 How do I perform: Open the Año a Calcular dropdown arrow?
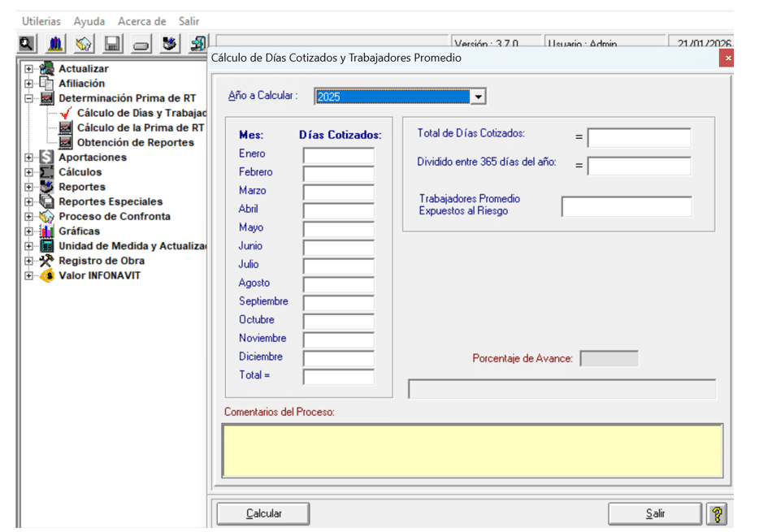[479, 97]
